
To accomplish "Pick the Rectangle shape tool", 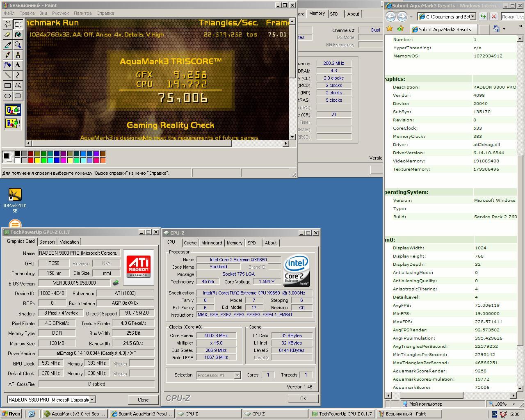I will coord(8,86).
